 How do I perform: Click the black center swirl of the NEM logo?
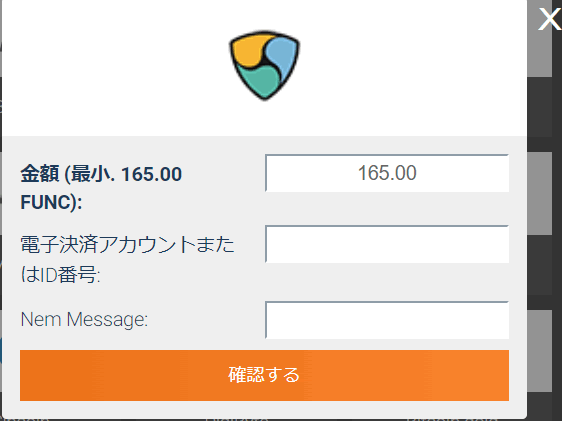(x=265, y=62)
